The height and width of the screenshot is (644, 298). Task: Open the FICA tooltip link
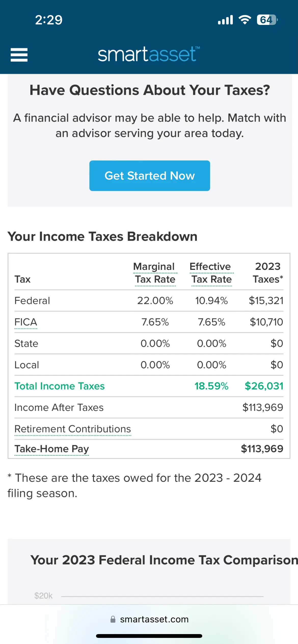tap(26, 322)
